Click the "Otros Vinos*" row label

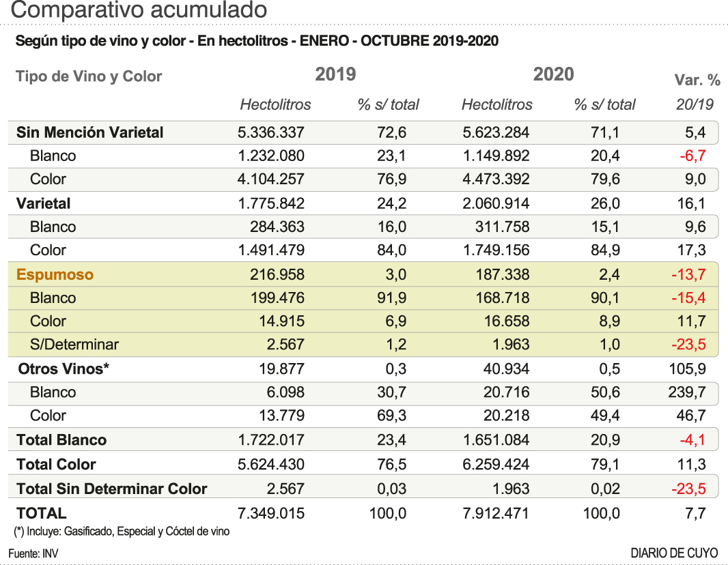(64, 369)
